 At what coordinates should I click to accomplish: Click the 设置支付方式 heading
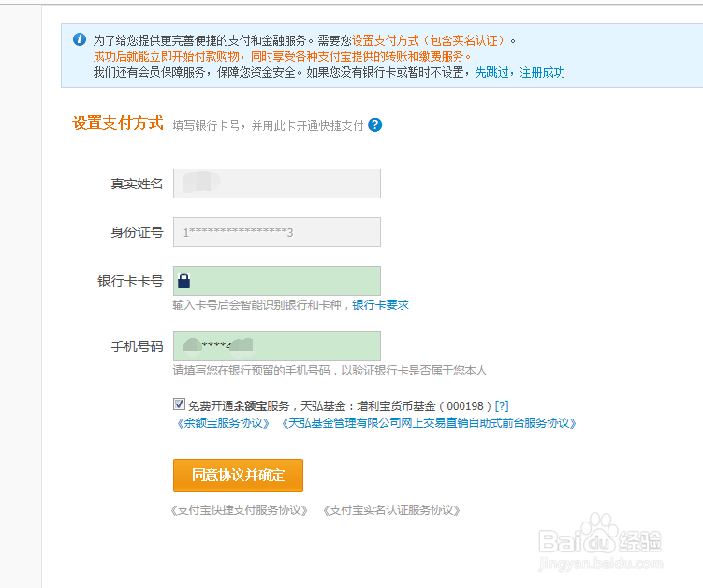click(x=117, y=124)
